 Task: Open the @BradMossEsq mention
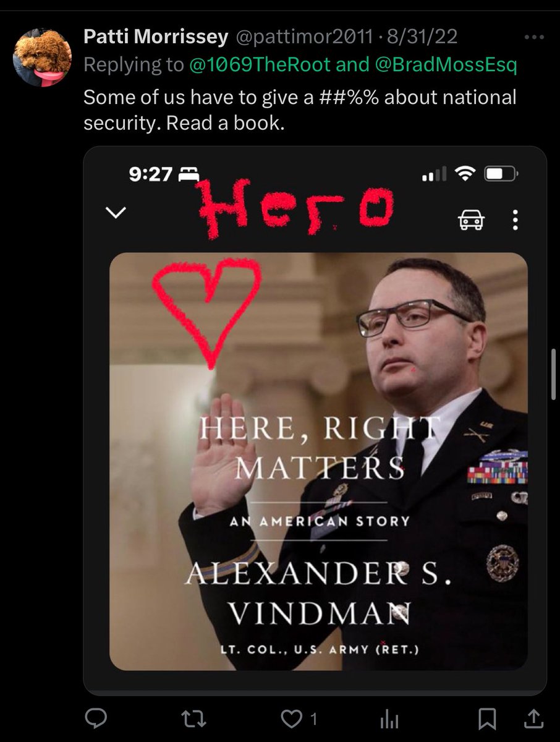coord(445,64)
